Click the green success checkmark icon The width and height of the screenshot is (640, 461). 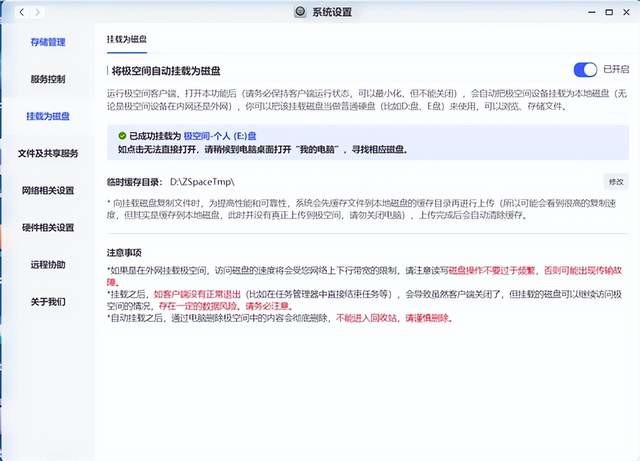(x=122, y=136)
